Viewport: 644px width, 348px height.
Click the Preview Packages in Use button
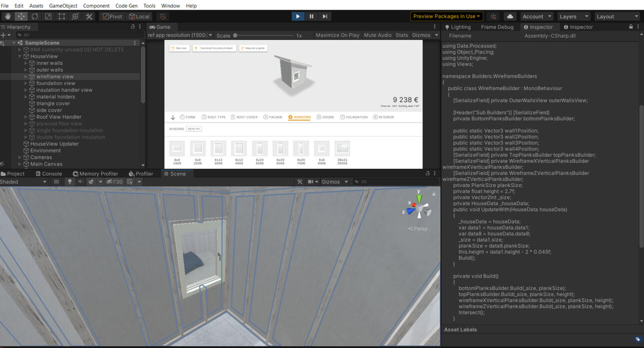point(446,16)
